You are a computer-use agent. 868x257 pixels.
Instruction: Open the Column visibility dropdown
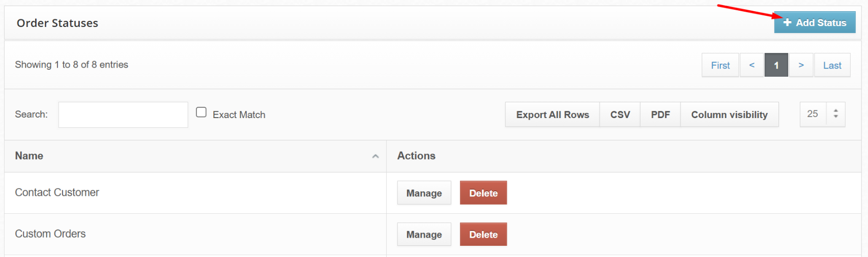pos(729,115)
